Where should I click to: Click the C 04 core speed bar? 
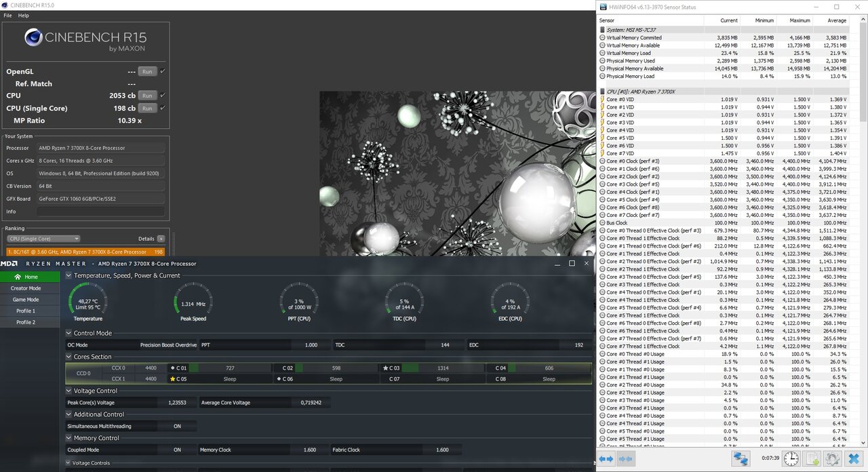pos(549,368)
